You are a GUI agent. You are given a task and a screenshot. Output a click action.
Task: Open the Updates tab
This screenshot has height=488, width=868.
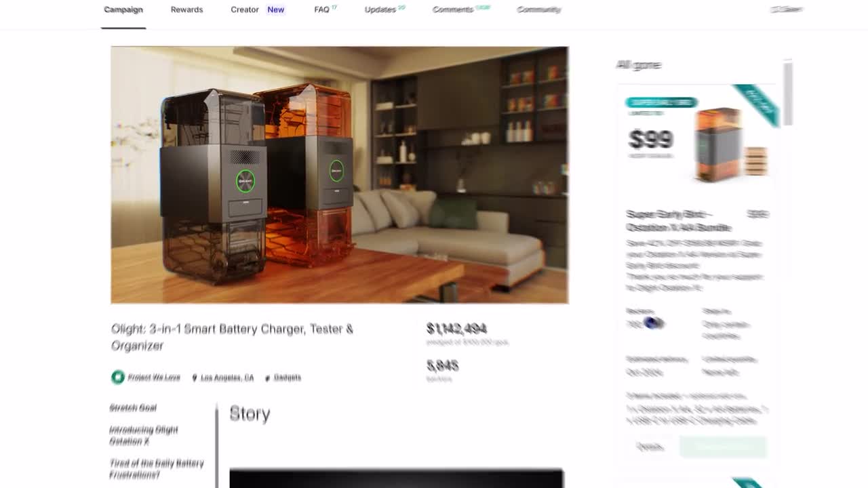point(384,9)
